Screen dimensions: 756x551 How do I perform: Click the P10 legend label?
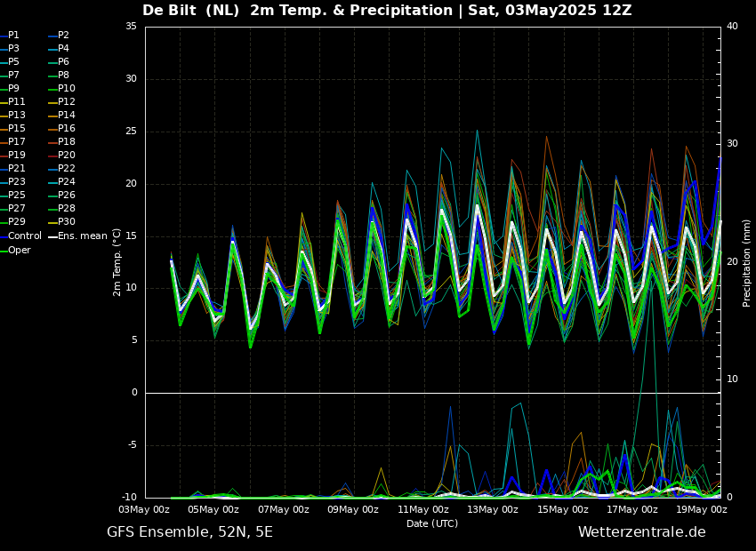pos(66,89)
